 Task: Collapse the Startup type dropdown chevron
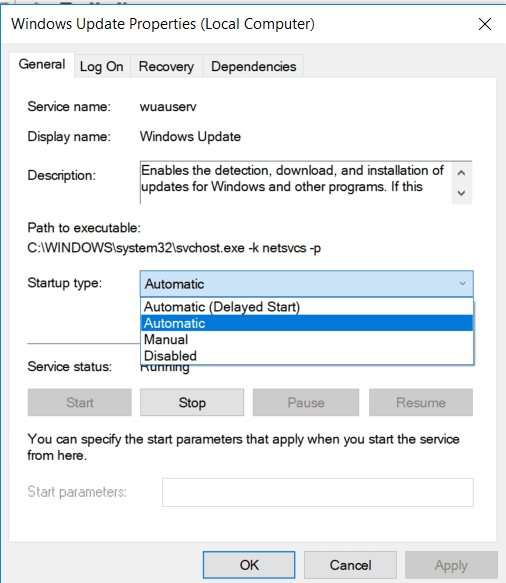pos(462,284)
